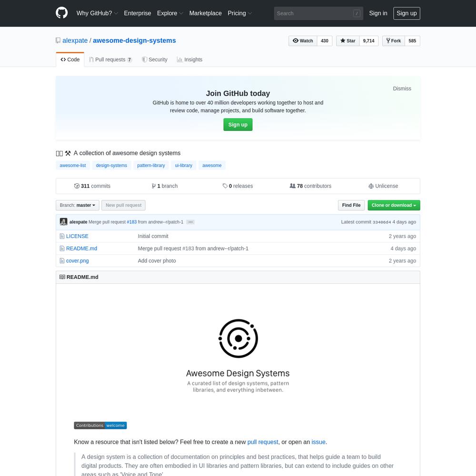Click the pattern-library topic tag
This screenshot has height=476, width=476.
(151, 166)
